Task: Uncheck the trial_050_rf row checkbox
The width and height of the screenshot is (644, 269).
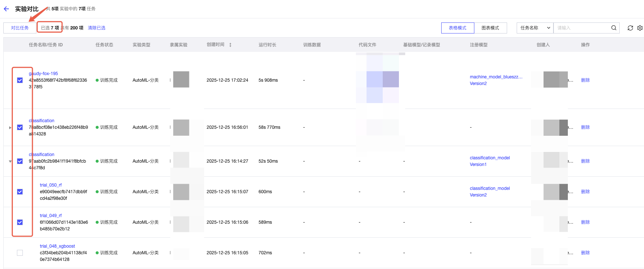Action: 20,192
